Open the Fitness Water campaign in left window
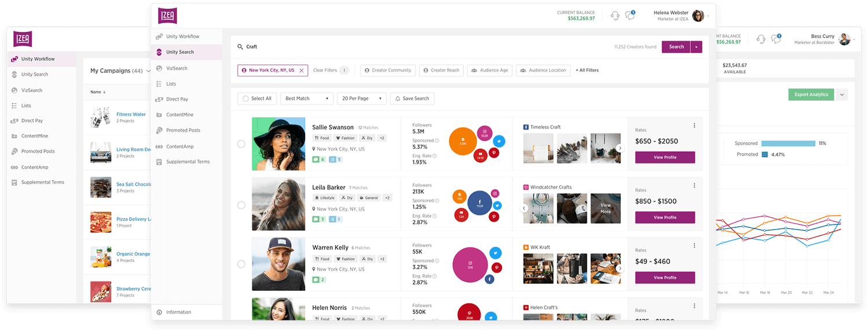Image resolution: width=868 pixels, height=332 pixels. (131, 115)
